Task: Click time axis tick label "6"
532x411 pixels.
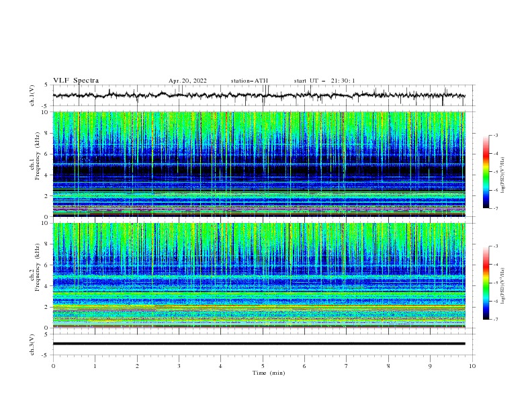Action: (x=305, y=366)
